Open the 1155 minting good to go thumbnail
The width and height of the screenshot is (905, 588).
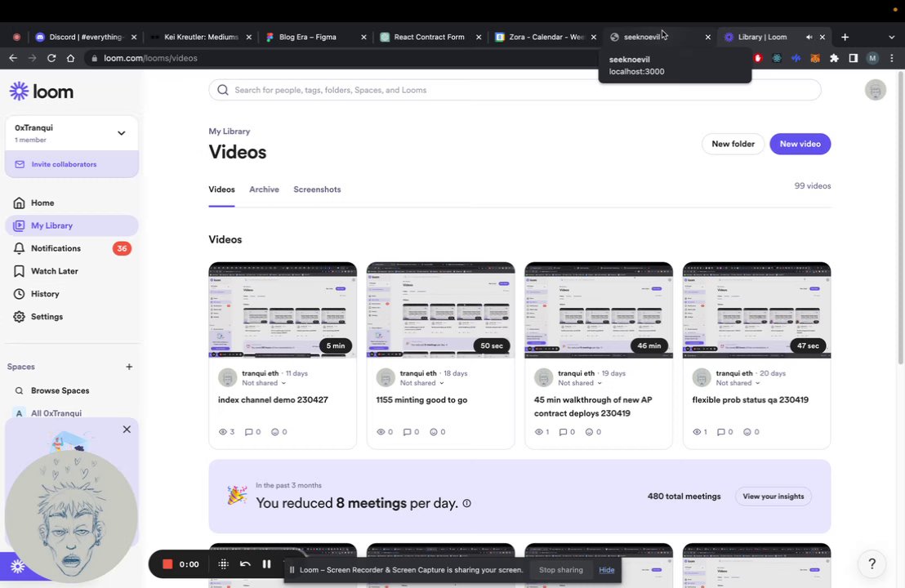click(441, 310)
